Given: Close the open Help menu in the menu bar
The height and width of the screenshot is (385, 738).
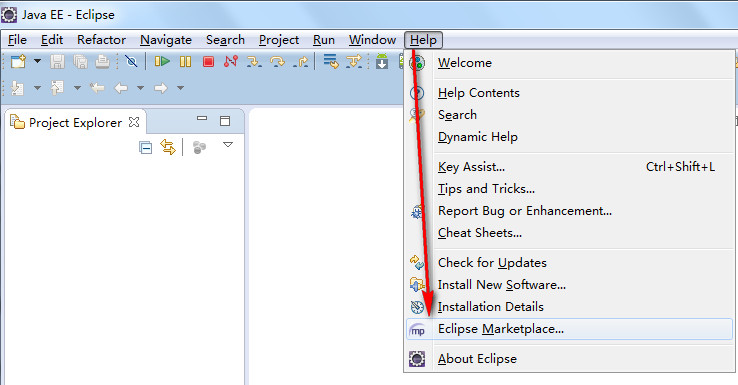Looking at the screenshot, I should click(x=423, y=40).
